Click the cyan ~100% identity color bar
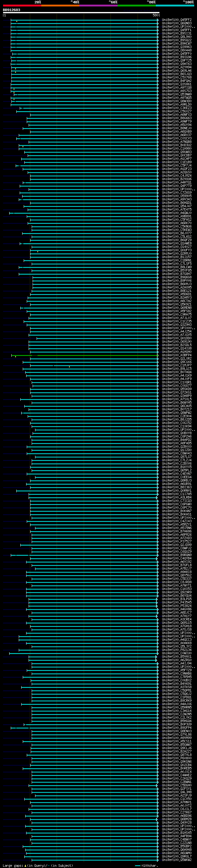 point(175,6)
